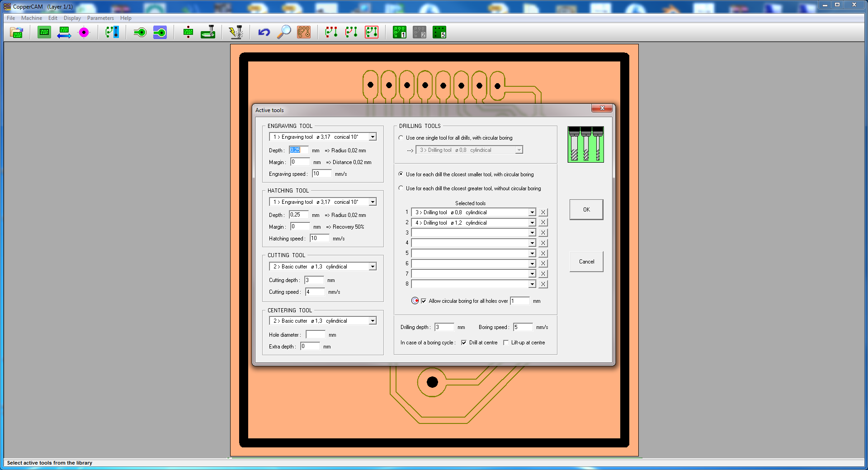Click the green board dimensions toolbar icon

click(44, 33)
